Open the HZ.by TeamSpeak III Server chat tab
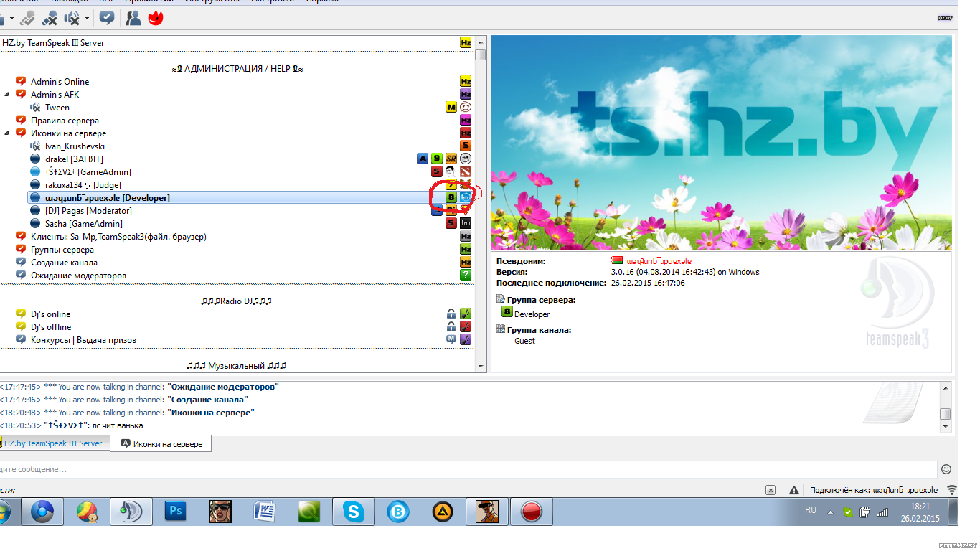Image resolution: width=980 pixels, height=551 pixels. [55, 443]
